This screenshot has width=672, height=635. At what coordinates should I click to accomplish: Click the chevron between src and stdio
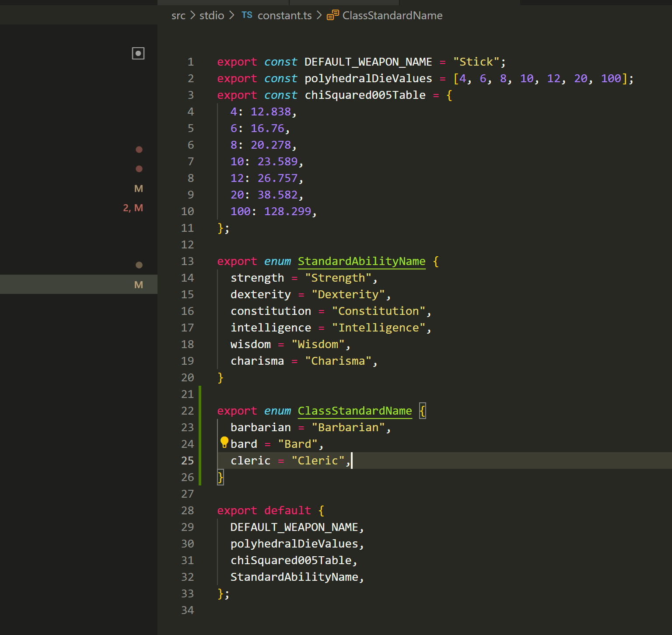point(192,15)
